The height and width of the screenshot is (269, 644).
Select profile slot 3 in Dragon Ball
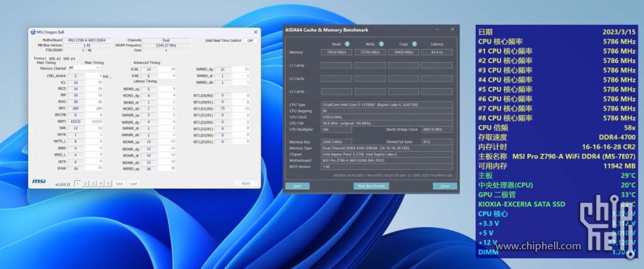93,183
